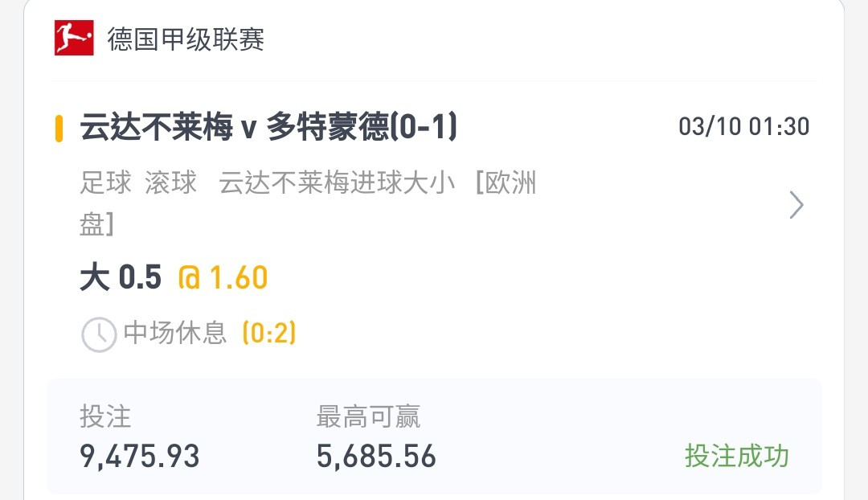Select the 云达不莱梅进球大小 market description
Image resolution: width=868 pixels, height=500 pixels.
tap(337, 182)
